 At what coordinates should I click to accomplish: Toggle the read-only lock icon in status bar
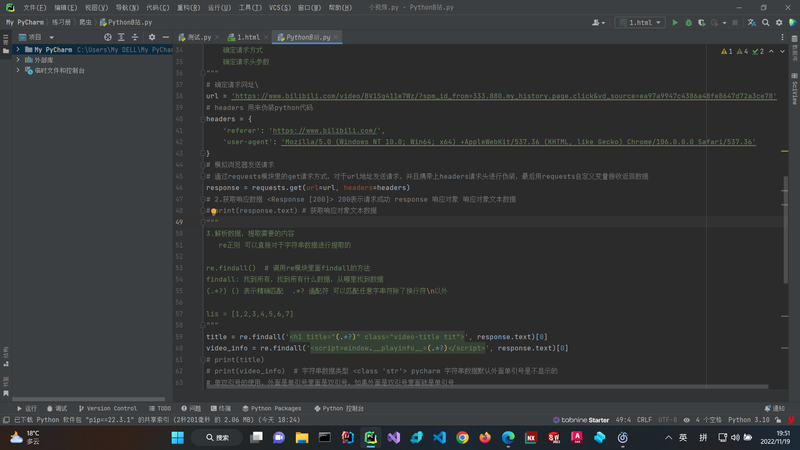pos(778,420)
